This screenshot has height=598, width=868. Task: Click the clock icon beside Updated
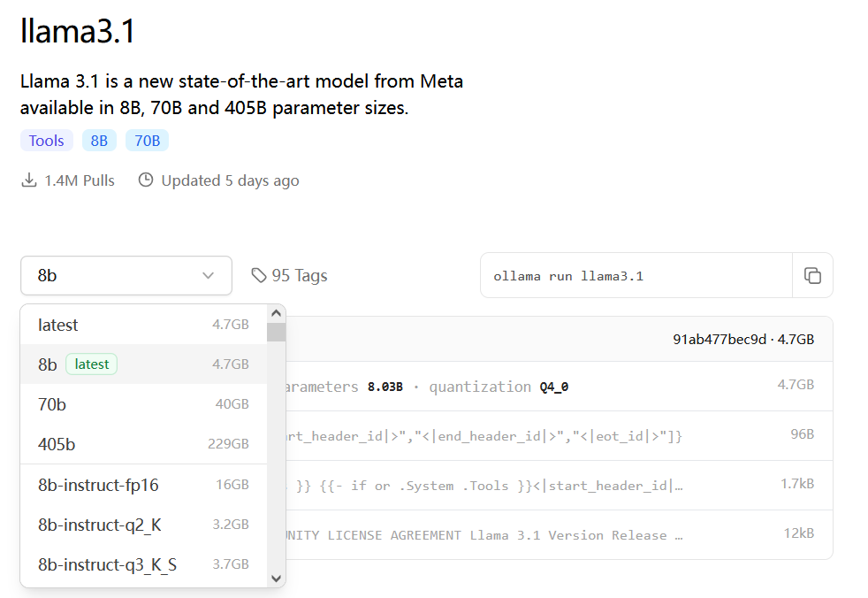tap(146, 180)
